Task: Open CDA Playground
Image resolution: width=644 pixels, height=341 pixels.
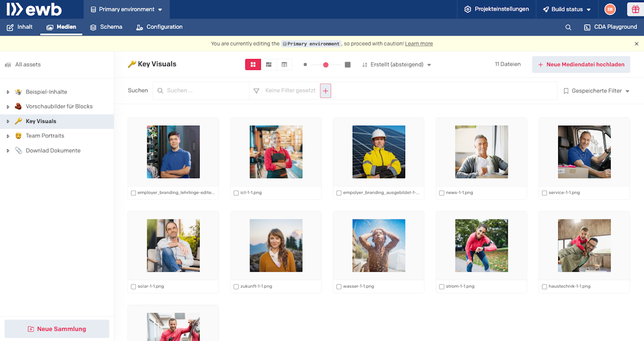Action: (x=610, y=27)
